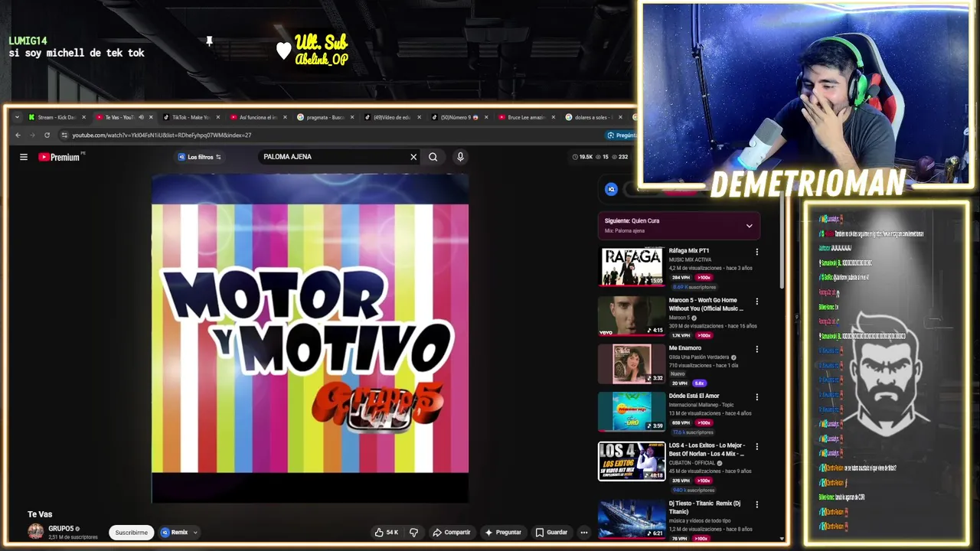The image size is (980, 551).
Task: Open options menu for LOS 4 mix
Action: coord(756,446)
